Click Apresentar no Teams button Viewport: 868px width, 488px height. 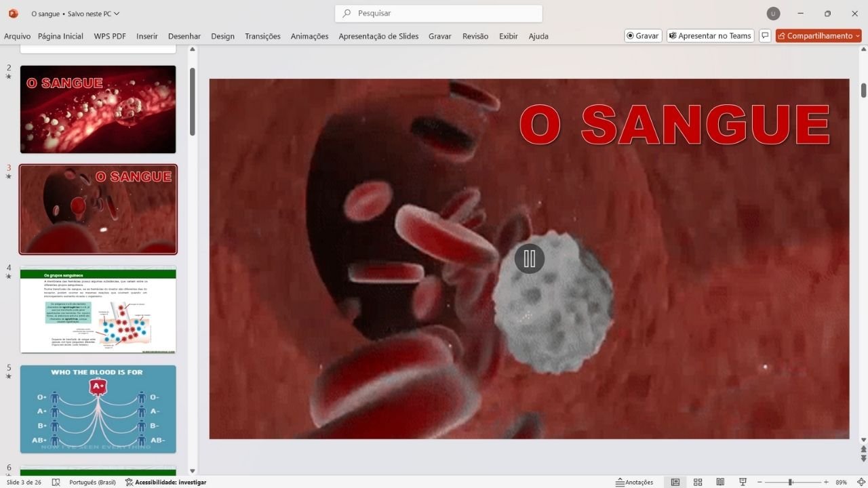tap(710, 36)
